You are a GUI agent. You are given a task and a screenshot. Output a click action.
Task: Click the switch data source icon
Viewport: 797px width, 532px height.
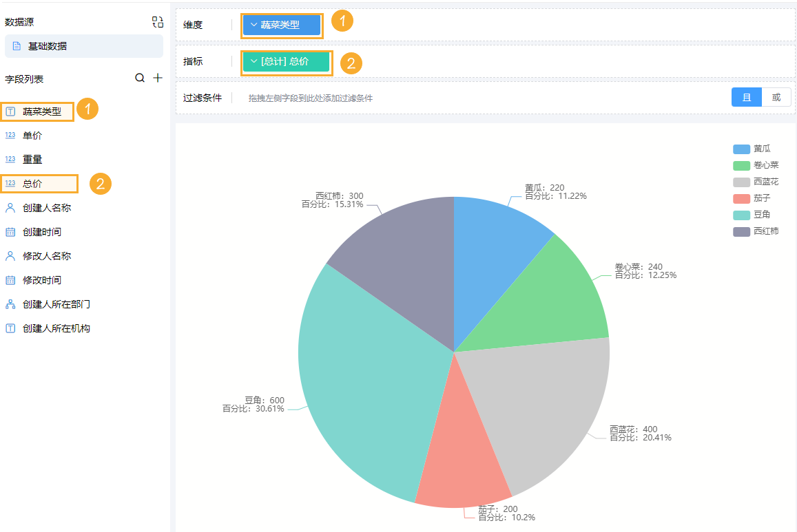[x=158, y=22]
